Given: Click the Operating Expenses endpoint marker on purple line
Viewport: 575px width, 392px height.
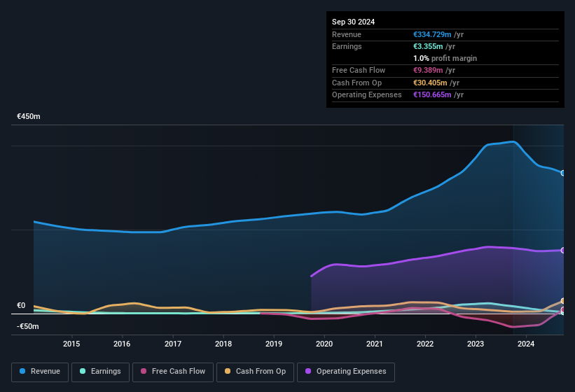Looking at the screenshot, I should (x=563, y=250).
